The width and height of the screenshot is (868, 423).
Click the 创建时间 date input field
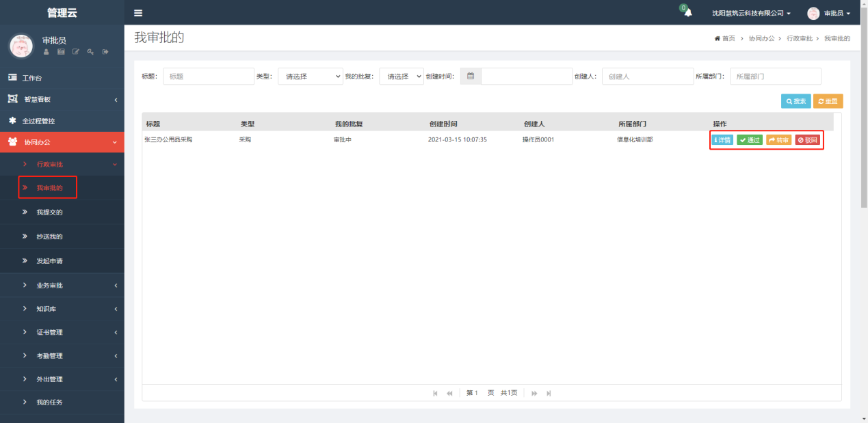(527, 77)
